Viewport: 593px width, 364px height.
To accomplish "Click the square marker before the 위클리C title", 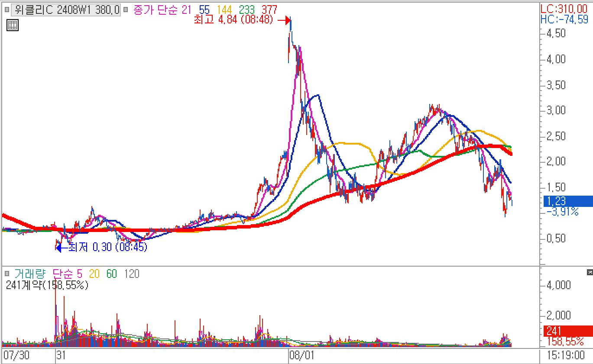I will 7,10.
